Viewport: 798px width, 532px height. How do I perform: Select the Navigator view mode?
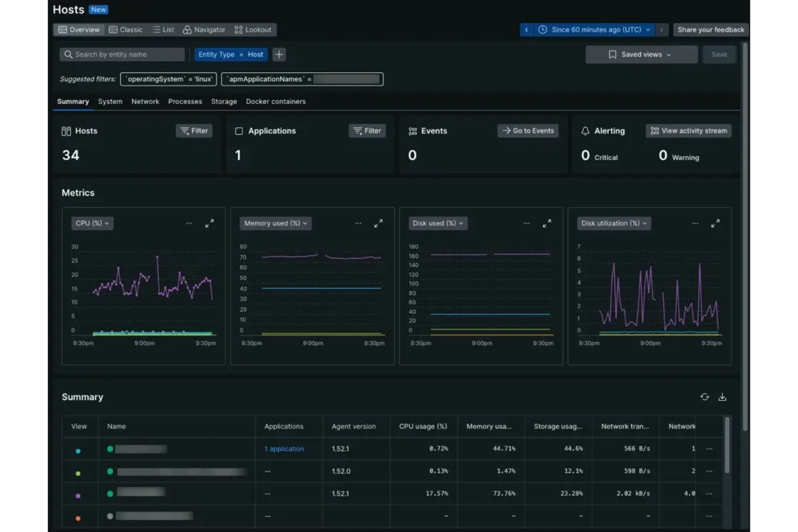pyautogui.click(x=204, y=30)
